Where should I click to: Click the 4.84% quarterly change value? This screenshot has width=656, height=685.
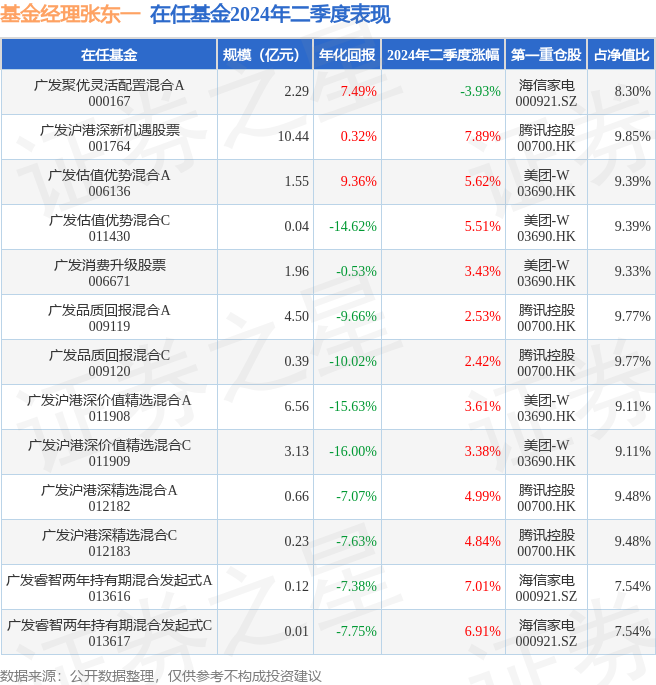[483, 541]
